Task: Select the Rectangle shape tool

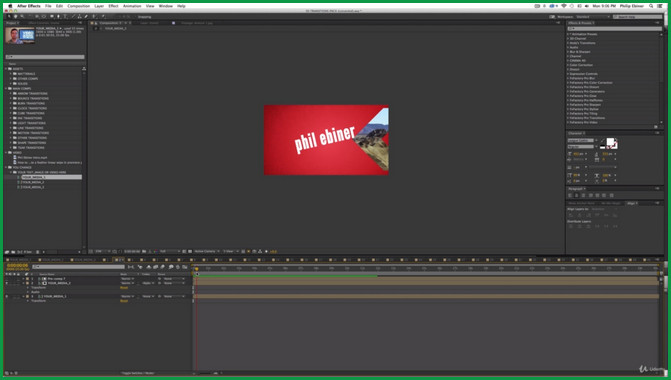Action: coord(52,17)
